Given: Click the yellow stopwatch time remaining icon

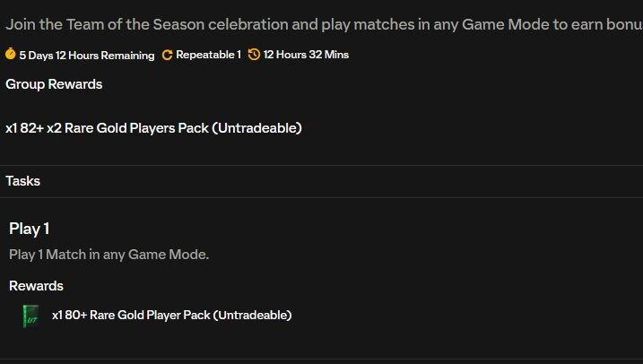Looking at the screenshot, I should coord(11,54).
